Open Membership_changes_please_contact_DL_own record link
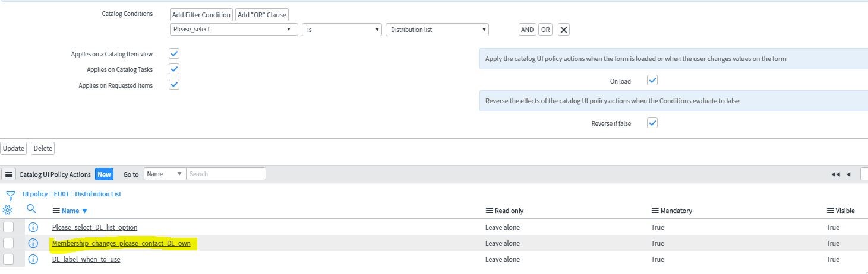This screenshot has width=868, height=274. click(121, 243)
